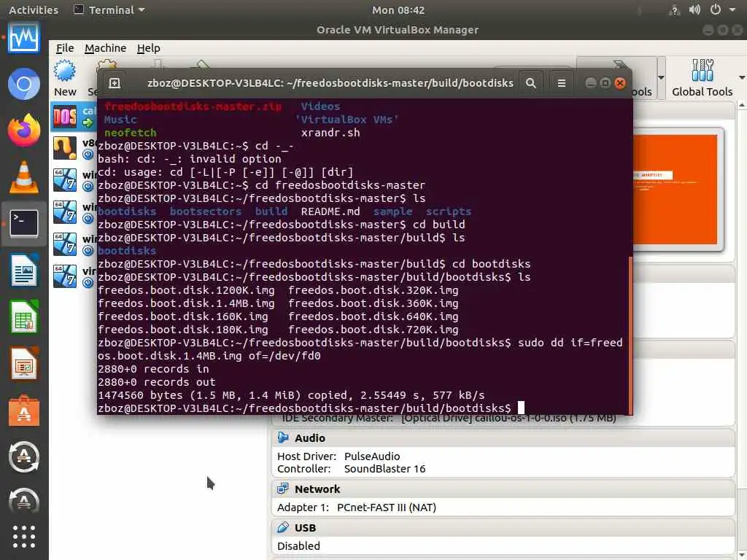Open the clock showing Mon 08:42

point(398,9)
